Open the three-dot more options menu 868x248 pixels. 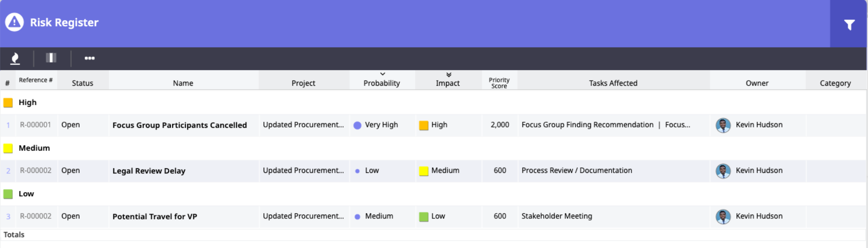click(90, 58)
